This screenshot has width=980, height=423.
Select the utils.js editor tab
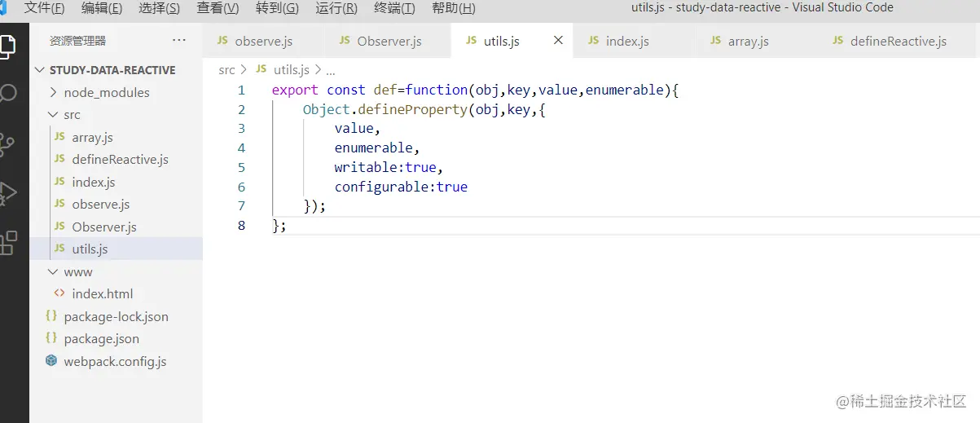tap(512, 41)
